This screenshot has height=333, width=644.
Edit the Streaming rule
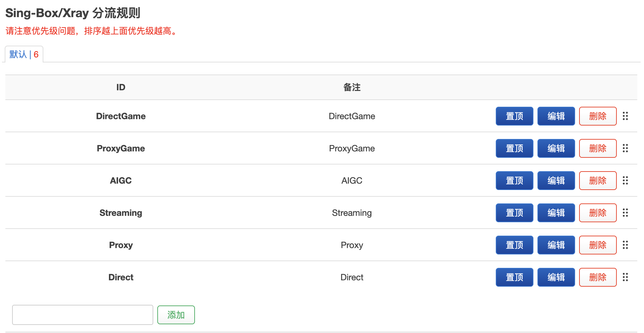coord(556,213)
